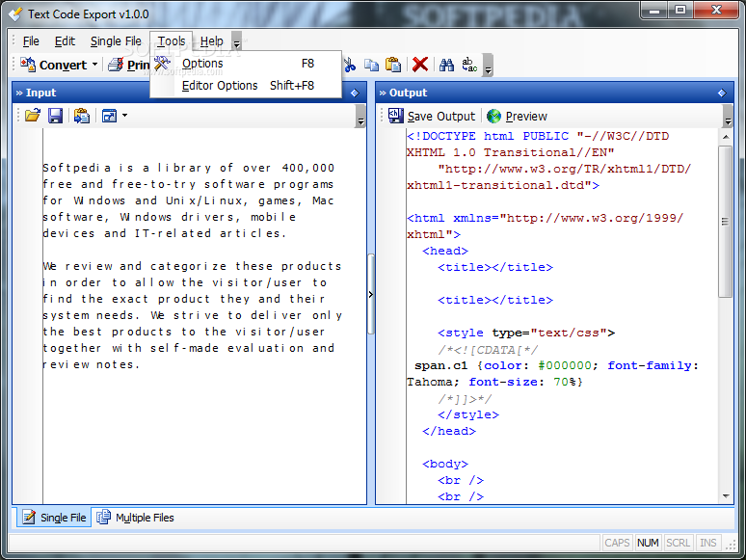This screenshot has height=560, width=746.
Task: Click the splitter collapse arrow between panels
Action: point(371,295)
